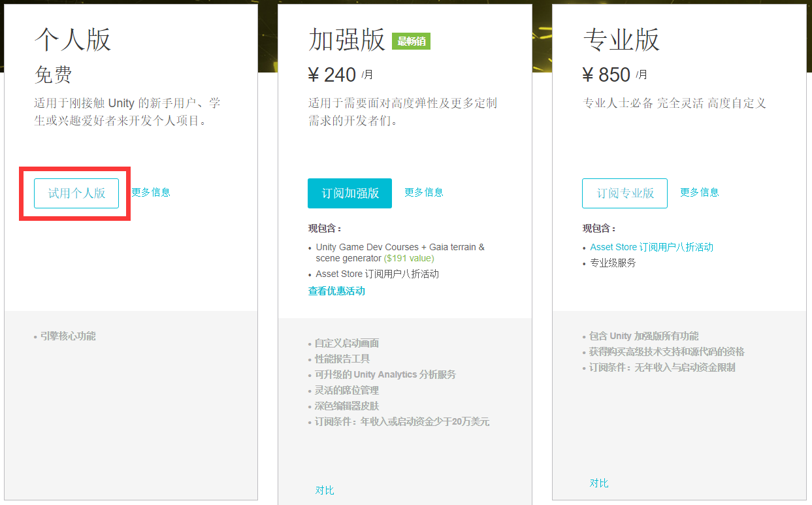Screen dimensions: 812x505
Task: Click Unity Game Dev Courses + Gaia terrain item
Action: pyautogui.click(x=400, y=253)
